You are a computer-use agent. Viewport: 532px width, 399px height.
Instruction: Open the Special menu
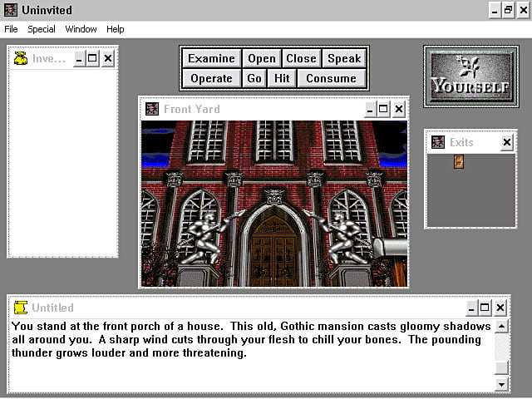pyautogui.click(x=42, y=29)
